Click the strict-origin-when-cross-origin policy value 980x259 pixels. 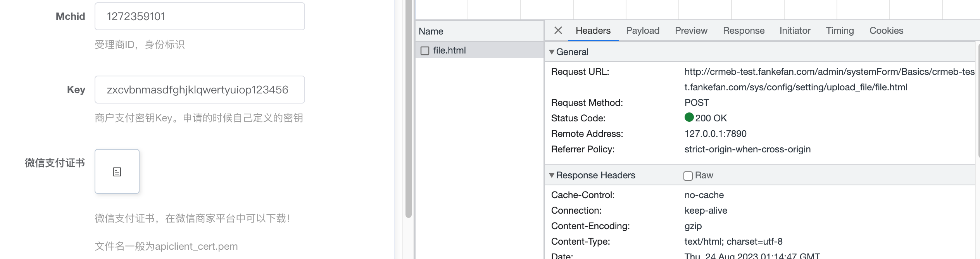(x=747, y=149)
